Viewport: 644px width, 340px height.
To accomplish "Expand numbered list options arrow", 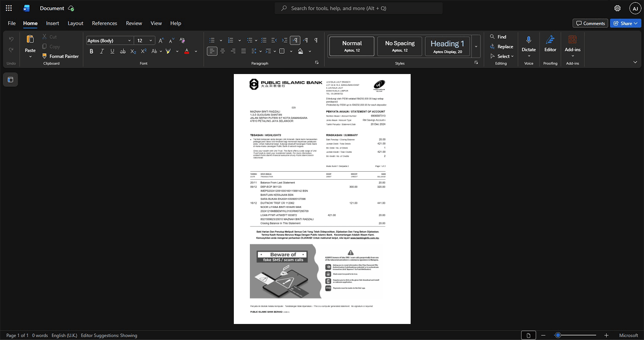I will (239, 40).
